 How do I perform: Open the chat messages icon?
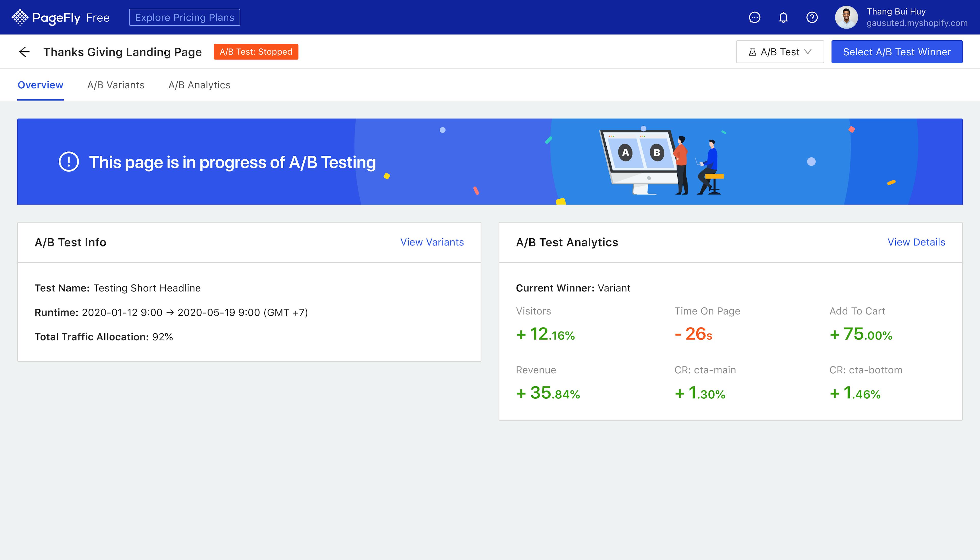tap(754, 17)
